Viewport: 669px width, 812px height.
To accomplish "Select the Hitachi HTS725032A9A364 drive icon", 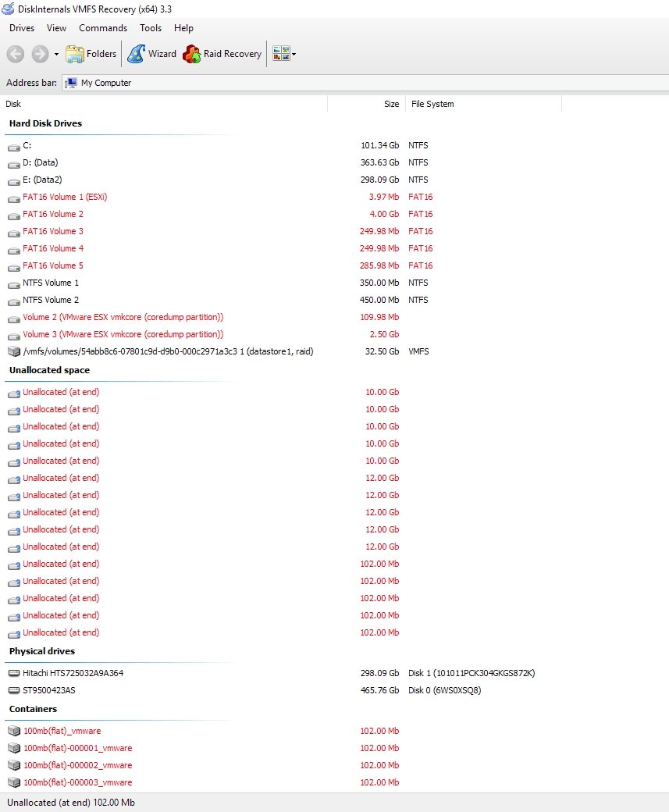I will pos(14,673).
